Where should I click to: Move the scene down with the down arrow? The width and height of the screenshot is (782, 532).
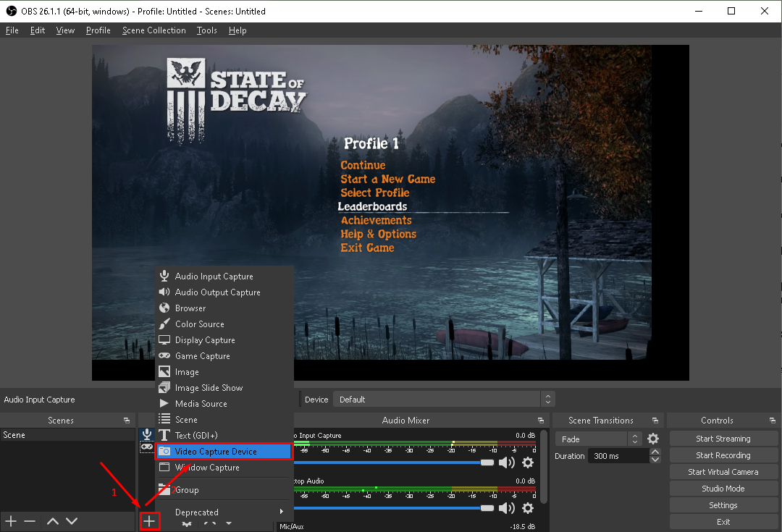[72, 521]
